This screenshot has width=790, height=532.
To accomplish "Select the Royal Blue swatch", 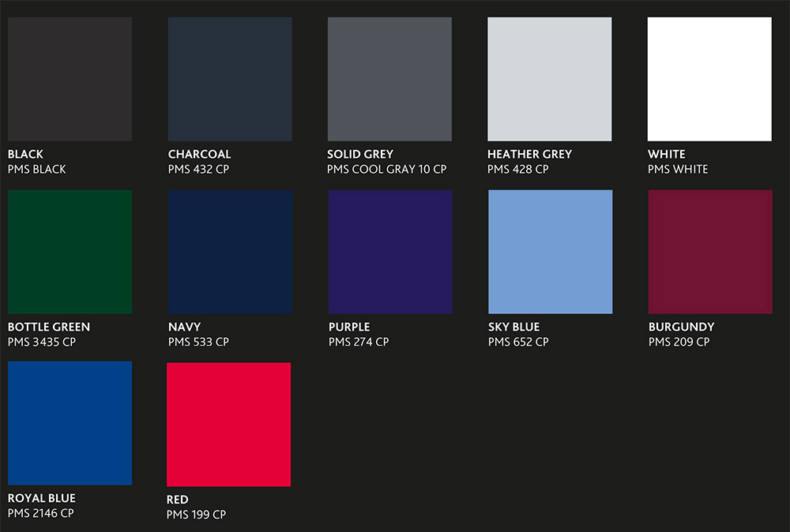I will point(70,423).
